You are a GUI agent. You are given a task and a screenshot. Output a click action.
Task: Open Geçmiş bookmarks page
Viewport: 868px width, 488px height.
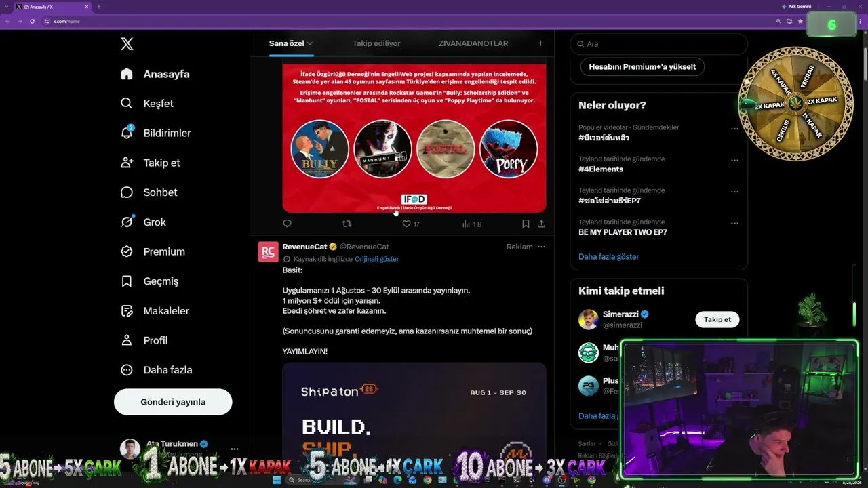(x=149, y=281)
